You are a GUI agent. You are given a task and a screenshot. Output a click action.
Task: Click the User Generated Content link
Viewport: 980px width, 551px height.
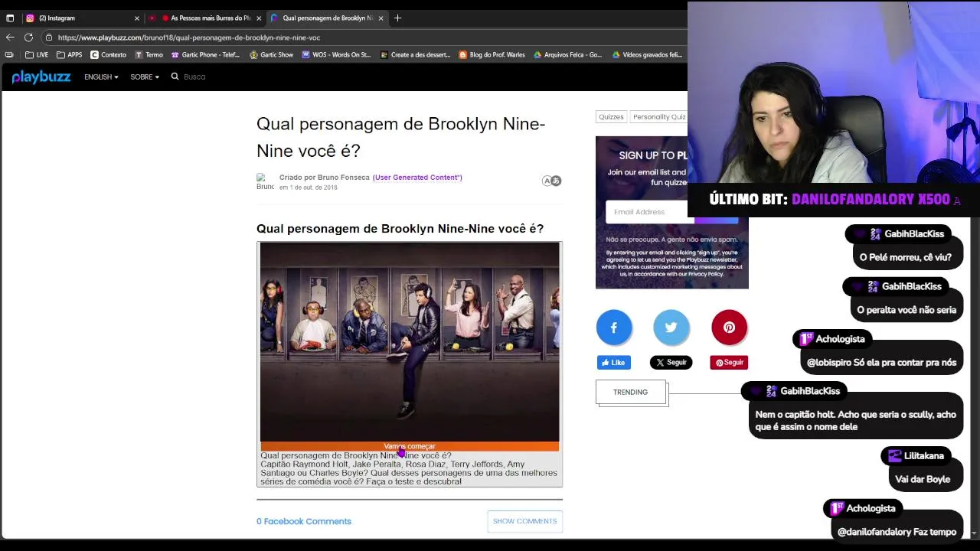[417, 178]
